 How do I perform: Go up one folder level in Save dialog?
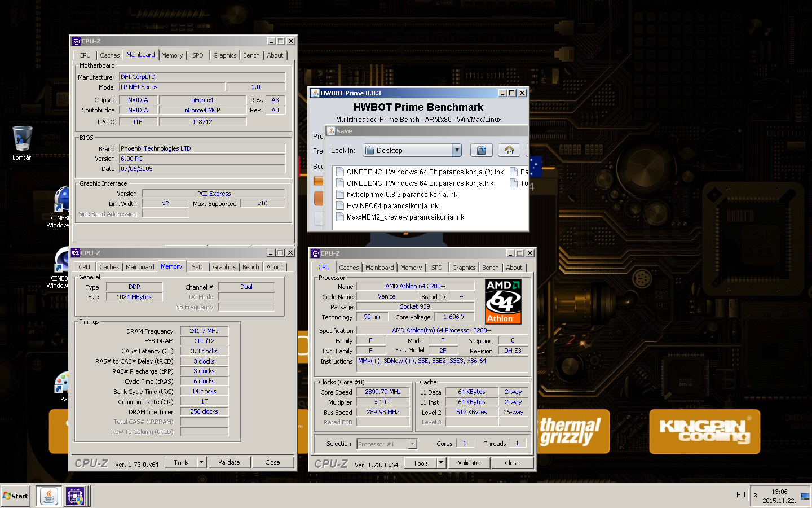[482, 150]
